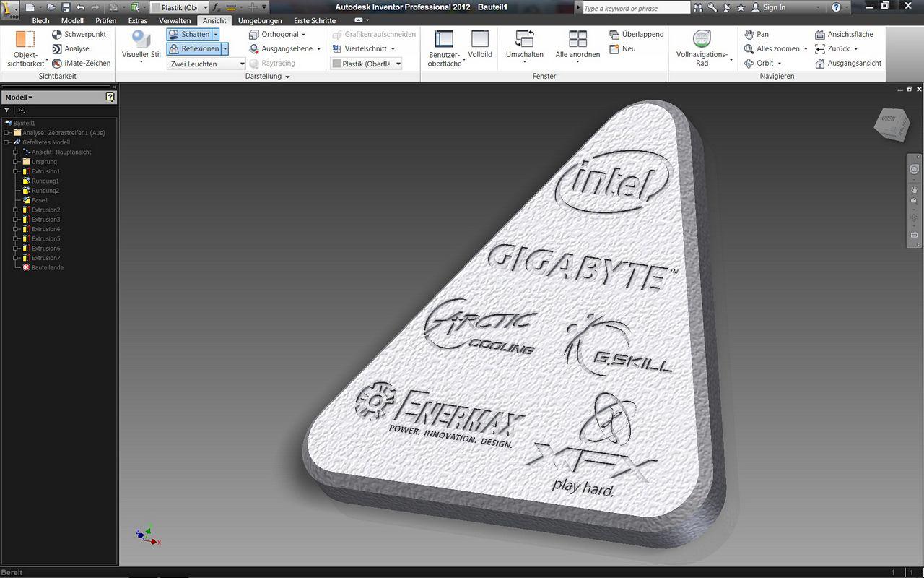The width and height of the screenshot is (924, 578).
Task: Click Ausgangsebene ground plane icon
Action: (x=254, y=48)
